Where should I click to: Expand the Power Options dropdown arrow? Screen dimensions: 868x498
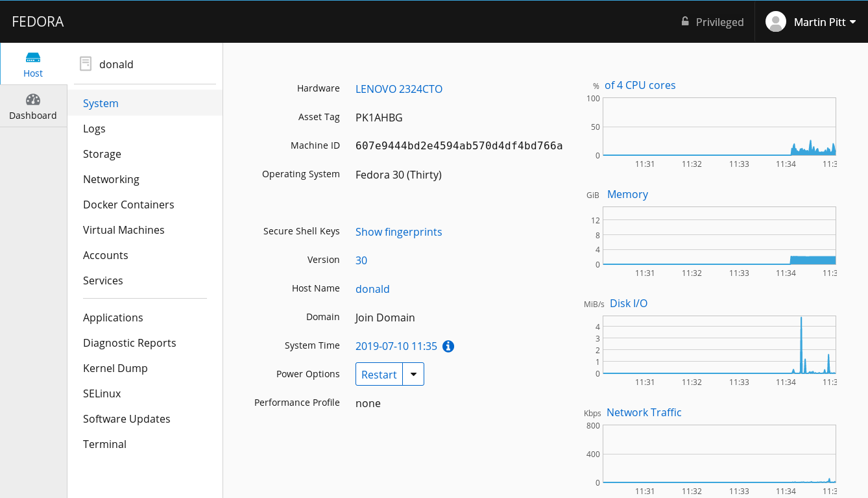click(x=414, y=374)
